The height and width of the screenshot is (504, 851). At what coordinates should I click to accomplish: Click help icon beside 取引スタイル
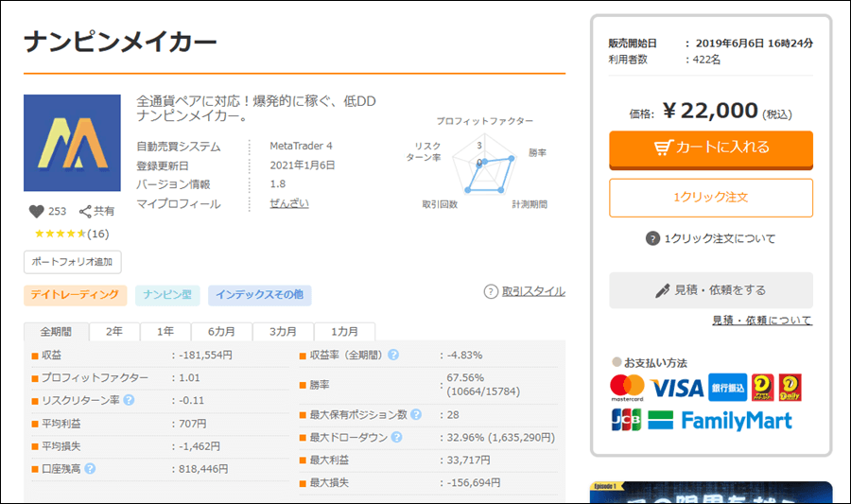(491, 291)
